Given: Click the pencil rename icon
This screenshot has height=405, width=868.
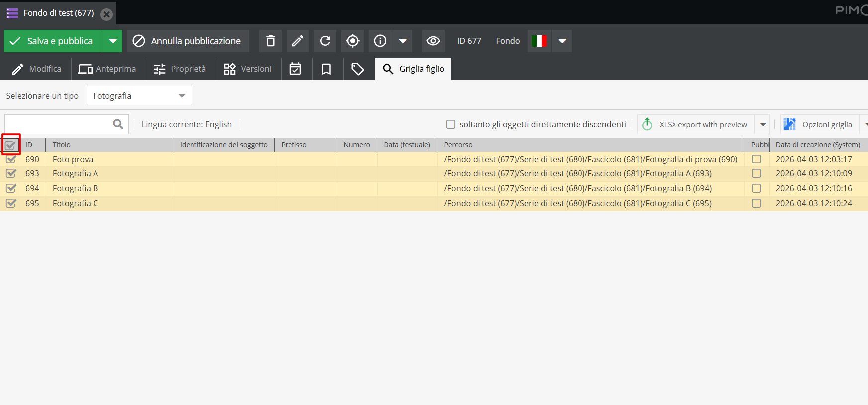Looking at the screenshot, I should coord(297,41).
